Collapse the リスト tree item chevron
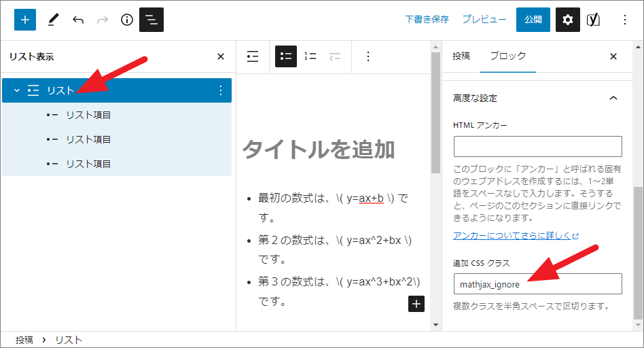 click(x=17, y=90)
